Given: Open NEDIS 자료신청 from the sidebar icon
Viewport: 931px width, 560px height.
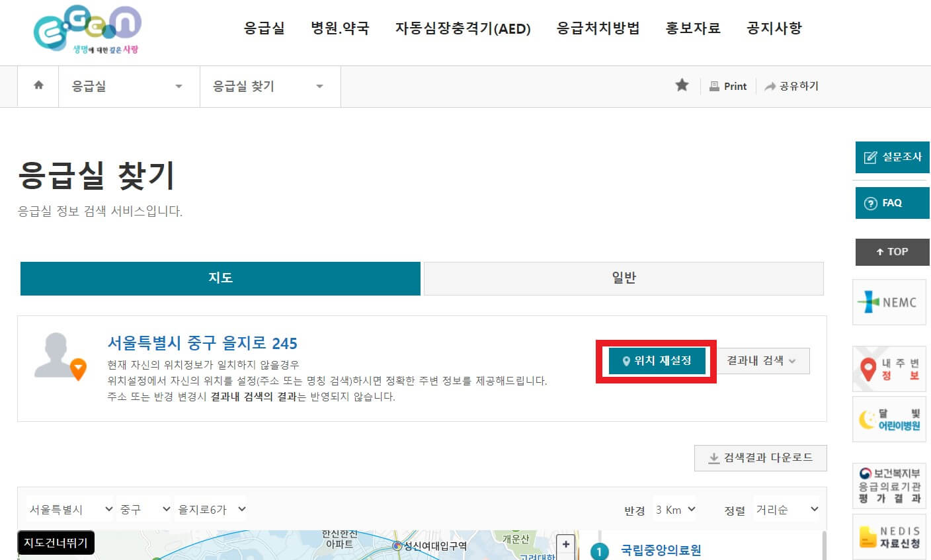Looking at the screenshot, I should tap(889, 537).
